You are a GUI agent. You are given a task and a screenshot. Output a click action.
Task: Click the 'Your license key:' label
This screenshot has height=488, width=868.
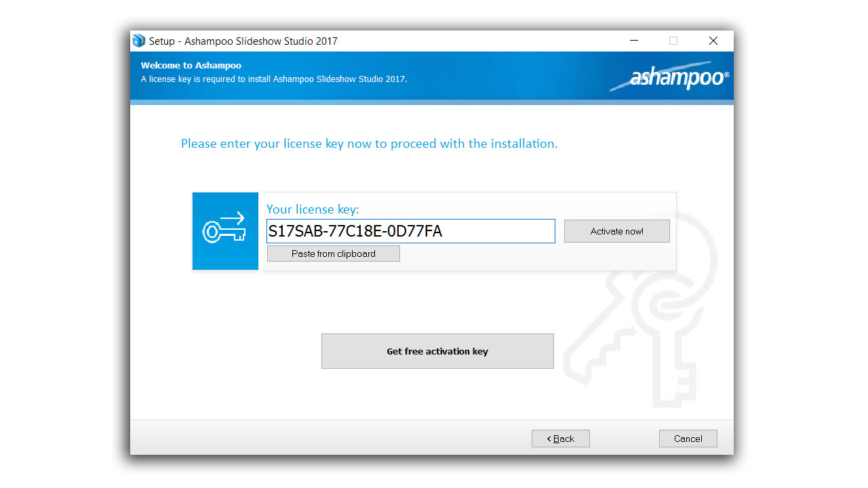313,209
